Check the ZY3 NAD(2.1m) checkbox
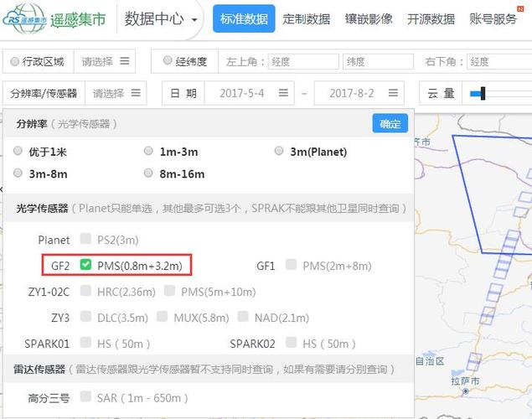The height and width of the screenshot is (419, 532). (x=243, y=316)
